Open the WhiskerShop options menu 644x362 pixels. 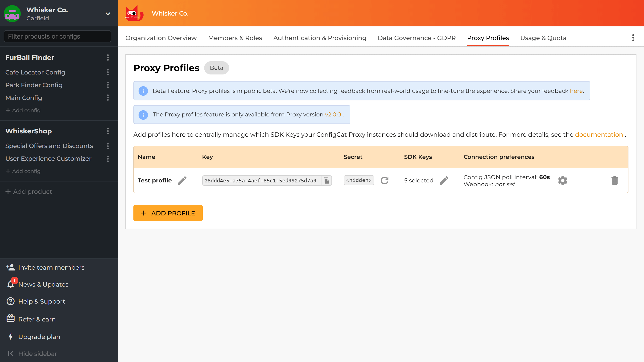click(108, 131)
